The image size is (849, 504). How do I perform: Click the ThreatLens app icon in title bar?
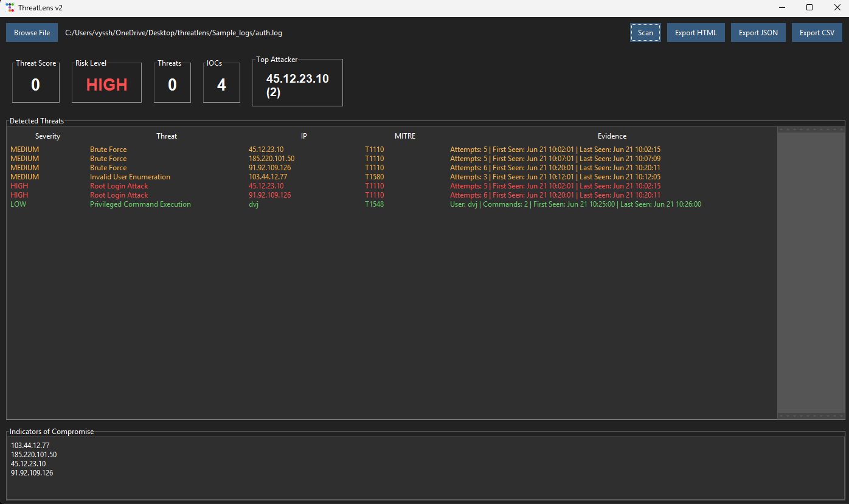tap(10, 8)
